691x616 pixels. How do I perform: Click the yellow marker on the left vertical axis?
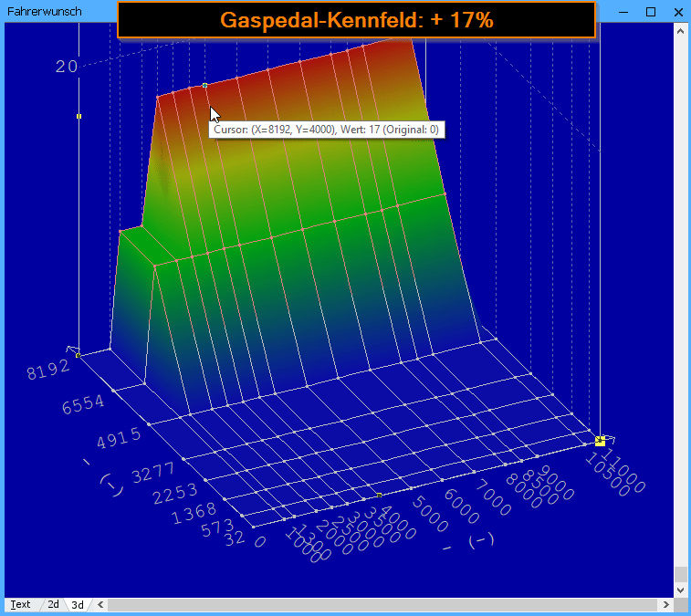(79, 116)
